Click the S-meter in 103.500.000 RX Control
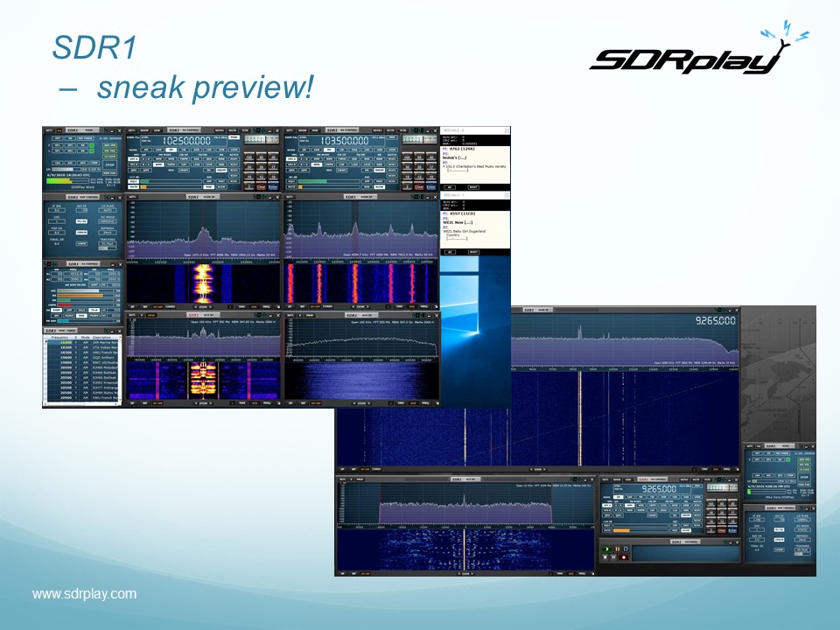The width and height of the screenshot is (840, 630). (420, 139)
